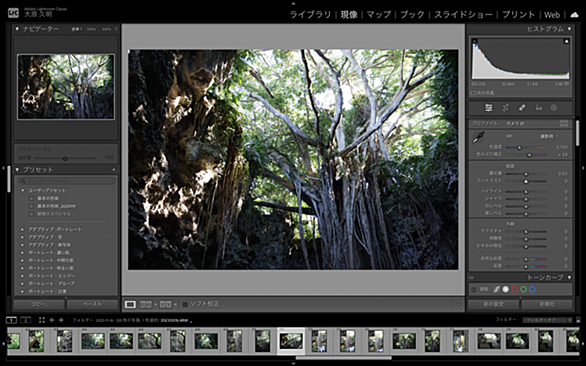Open the プリント module
This screenshot has width=586, height=366.
tap(518, 15)
